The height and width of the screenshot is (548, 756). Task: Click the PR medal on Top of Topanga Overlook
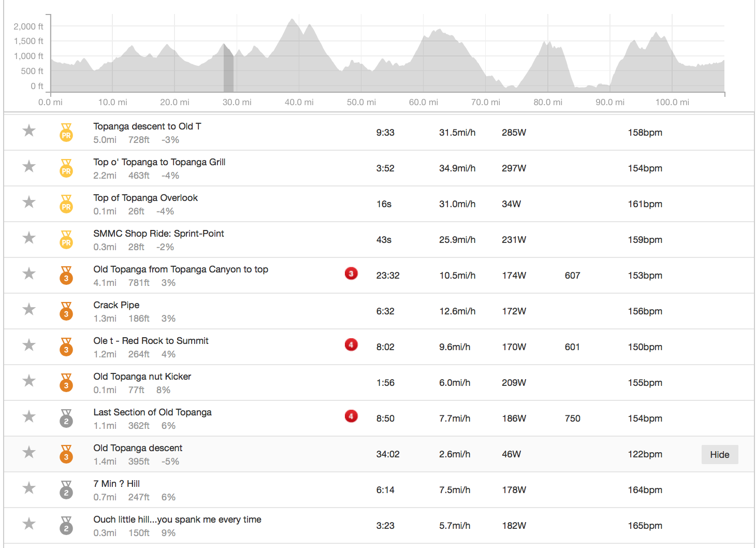pos(66,204)
